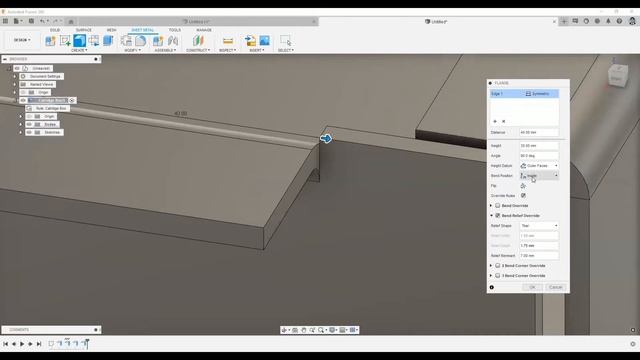640x360 pixels.
Task: Select the Insert Derive tool
Action: coord(250,40)
